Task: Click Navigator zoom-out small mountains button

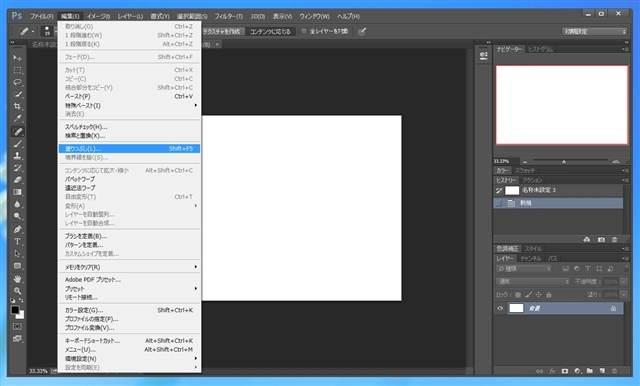Action: click(x=525, y=162)
